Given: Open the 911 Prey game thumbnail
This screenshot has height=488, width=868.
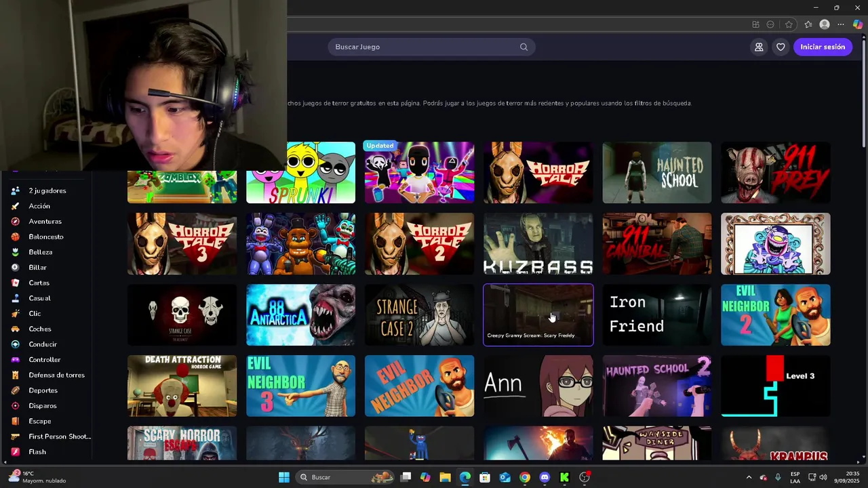Looking at the screenshot, I should pos(775,172).
